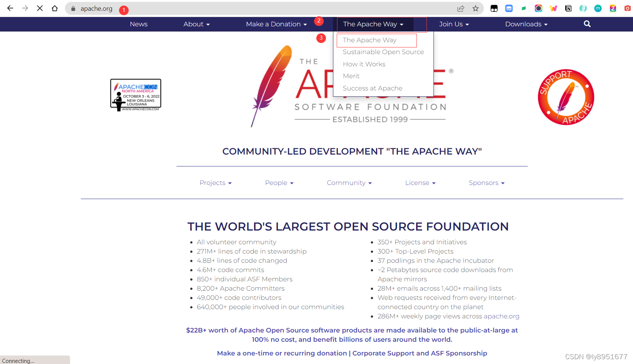View site info lock icon
Screen dimensions: 633x364
73,9
